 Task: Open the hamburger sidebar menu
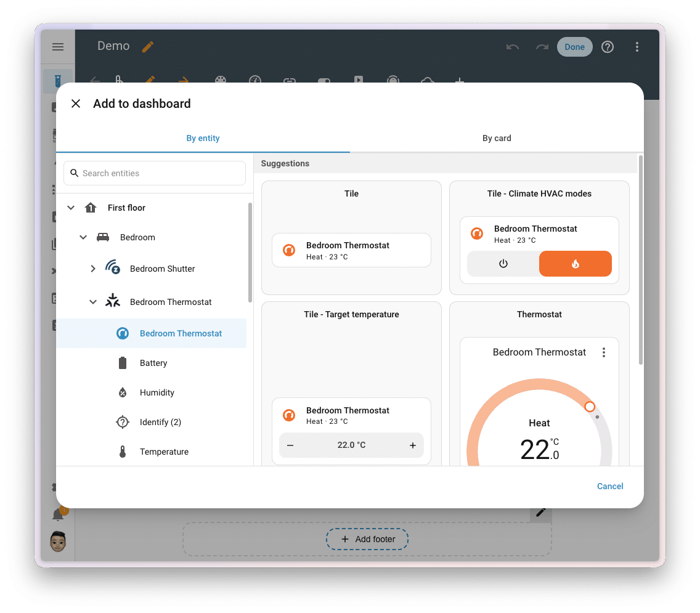[58, 47]
